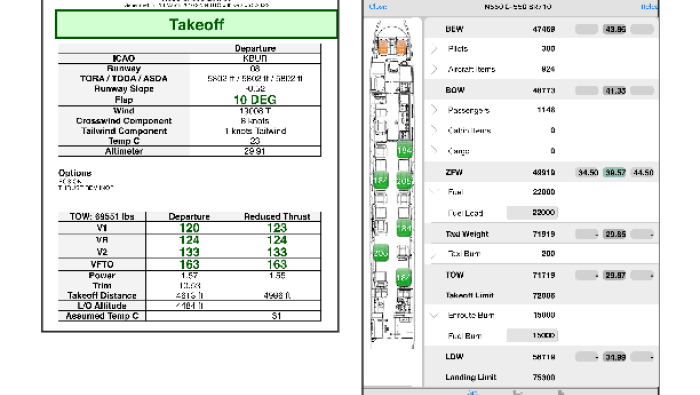
Task: Tap the green seat labeled 205
Action: (x=404, y=180)
